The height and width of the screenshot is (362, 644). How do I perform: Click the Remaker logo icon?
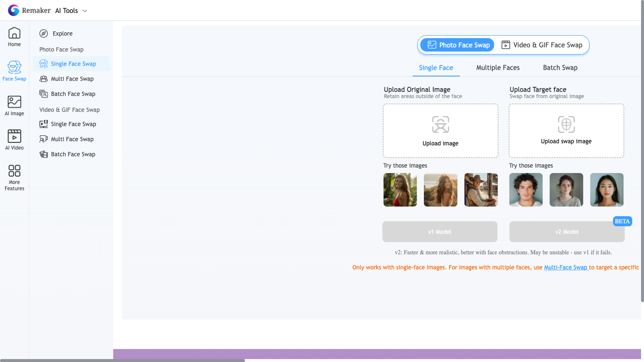tap(13, 10)
